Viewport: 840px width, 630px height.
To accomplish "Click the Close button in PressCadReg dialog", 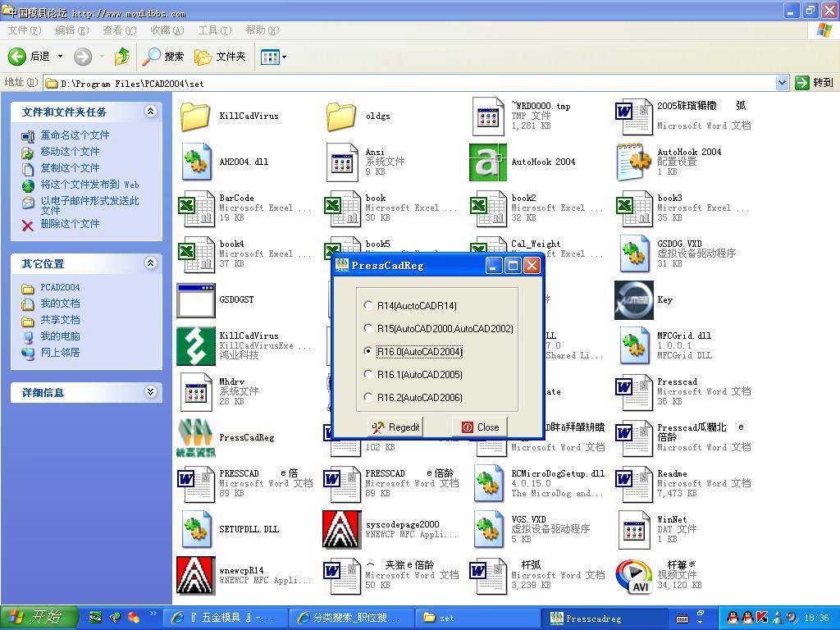I will (480, 427).
